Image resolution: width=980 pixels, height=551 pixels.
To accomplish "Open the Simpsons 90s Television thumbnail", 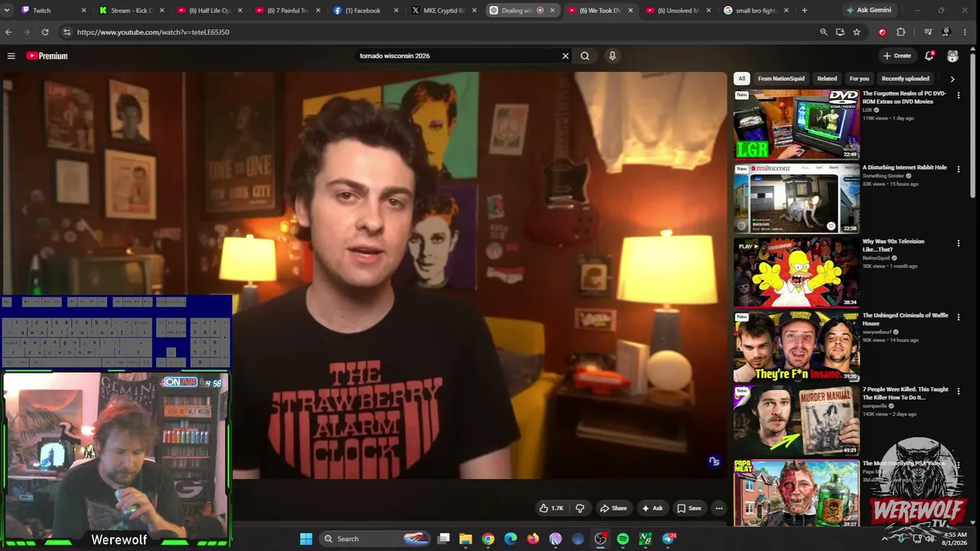I will click(796, 272).
